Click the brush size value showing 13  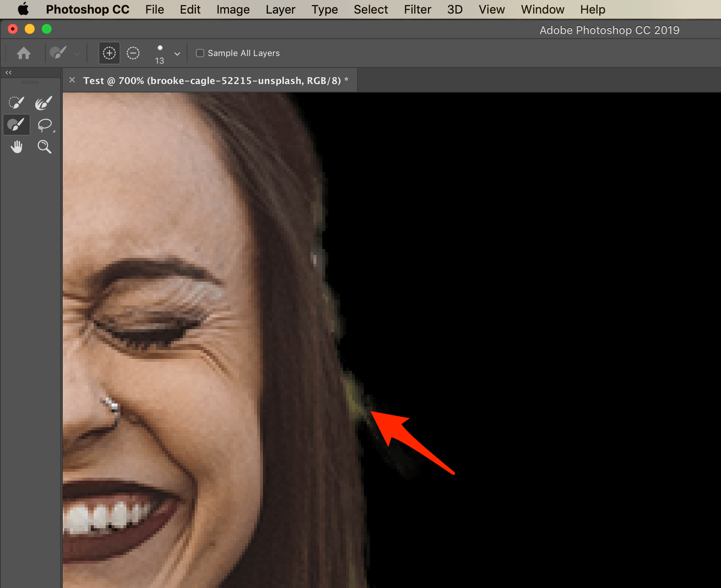tap(160, 61)
